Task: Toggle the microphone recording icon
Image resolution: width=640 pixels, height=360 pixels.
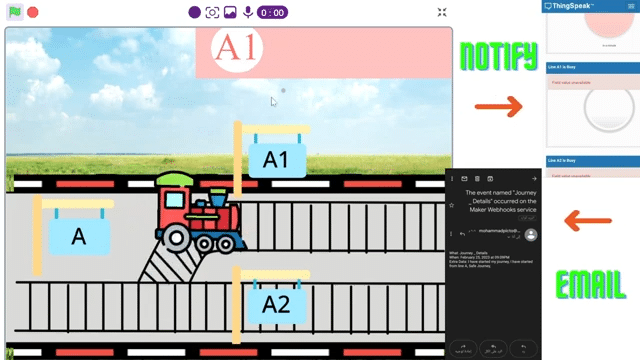Action: tap(248, 12)
